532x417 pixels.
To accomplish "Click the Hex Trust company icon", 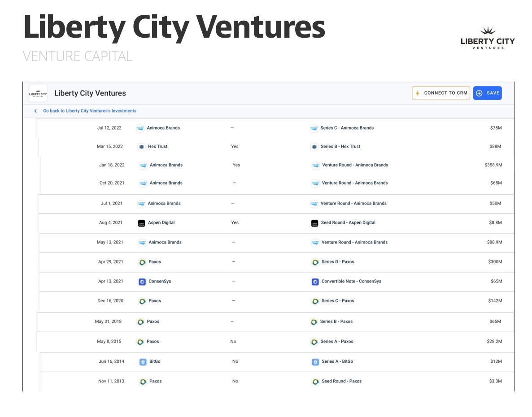I will click(x=141, y=147).
